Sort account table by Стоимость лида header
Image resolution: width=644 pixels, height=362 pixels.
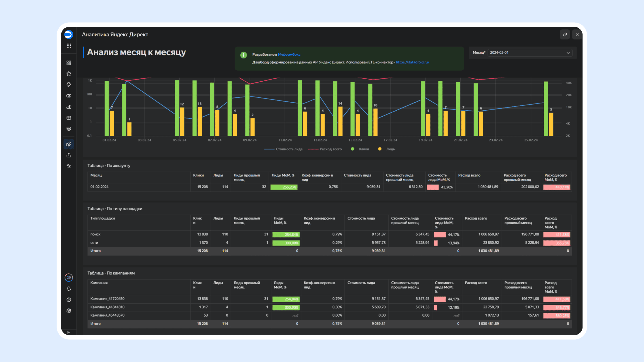click(357, 175)
